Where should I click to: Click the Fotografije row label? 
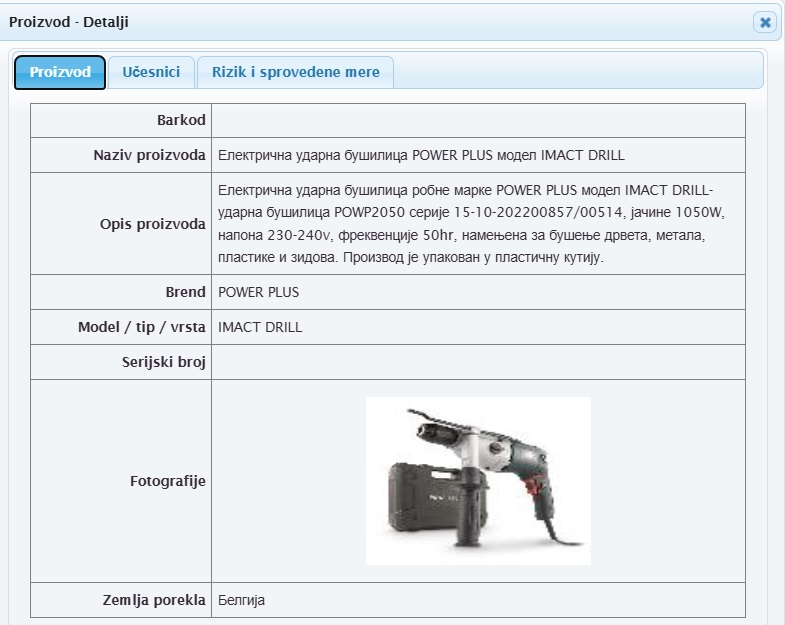(168, 481)
